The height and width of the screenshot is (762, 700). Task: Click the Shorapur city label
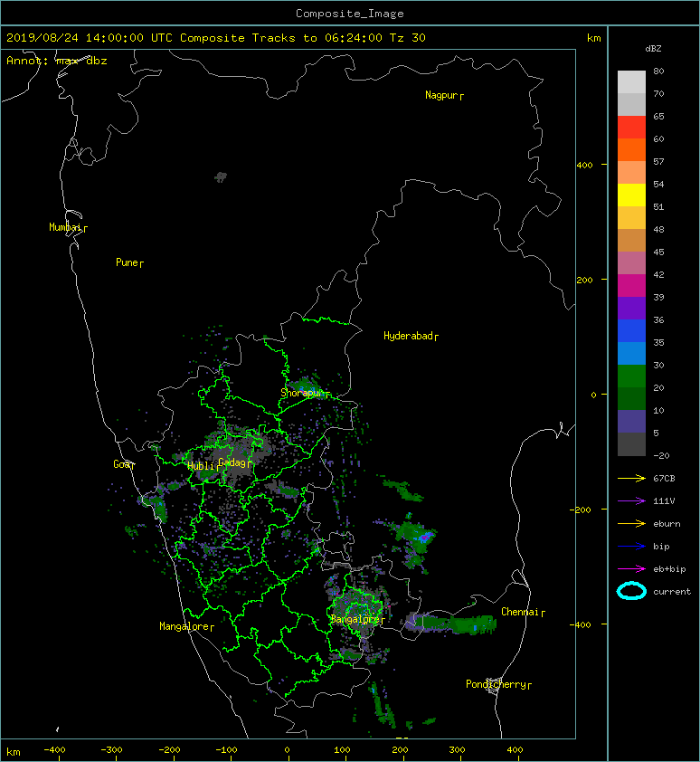[305, 393]
